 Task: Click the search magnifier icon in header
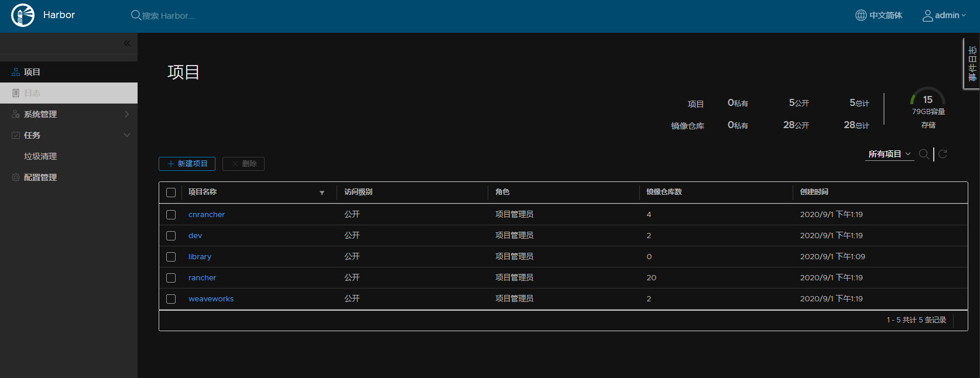click(x=136, y=15)
